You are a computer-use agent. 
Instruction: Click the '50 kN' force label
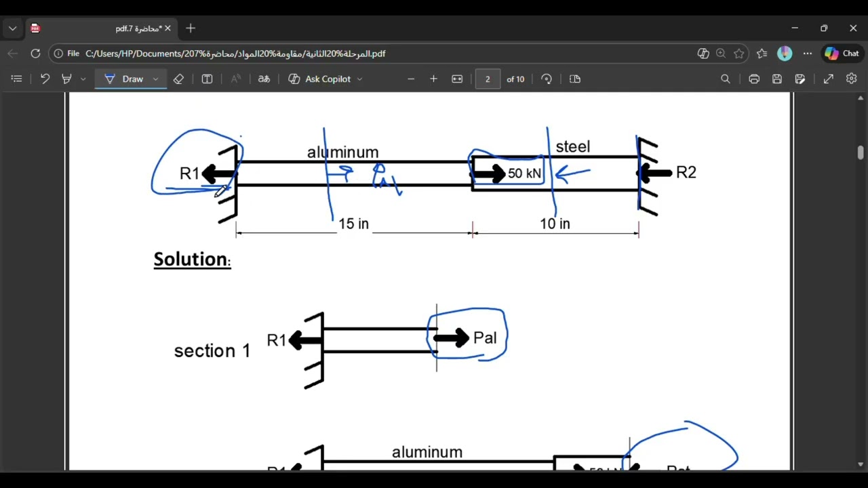pos(525,174)
